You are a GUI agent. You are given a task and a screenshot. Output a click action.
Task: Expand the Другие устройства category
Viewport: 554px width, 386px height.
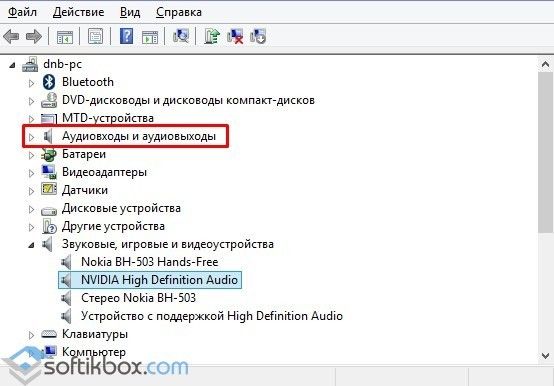pyautogui.click(x=31, y=227)
